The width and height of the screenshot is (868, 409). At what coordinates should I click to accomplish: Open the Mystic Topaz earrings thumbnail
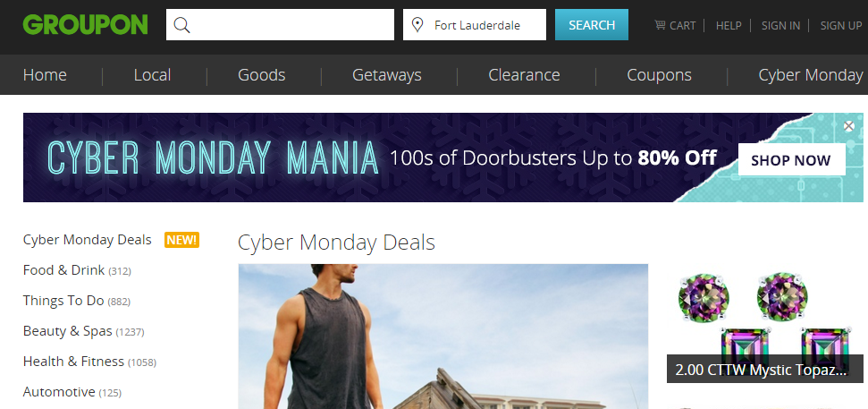point(765,324)
